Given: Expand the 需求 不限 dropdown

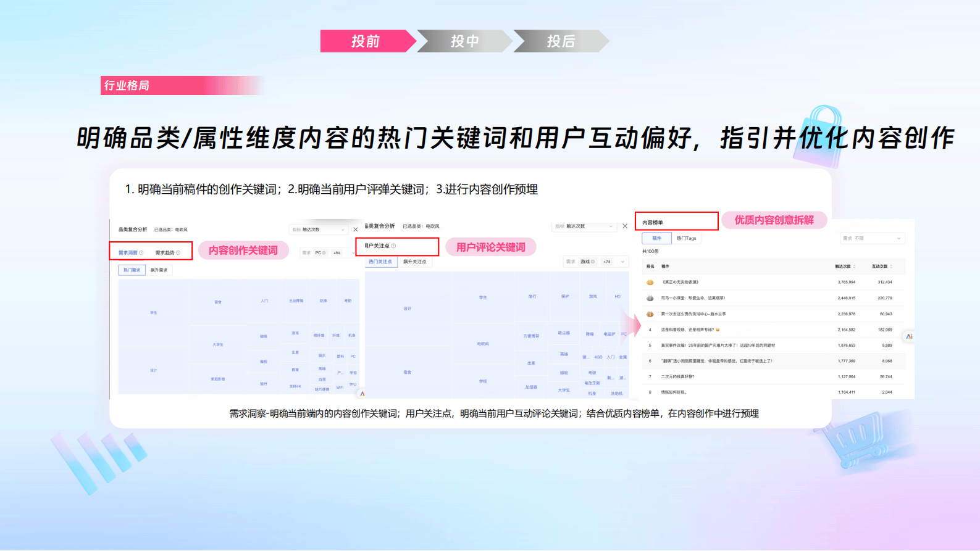Looking at the screenshot, I should [x=872, y=238].
